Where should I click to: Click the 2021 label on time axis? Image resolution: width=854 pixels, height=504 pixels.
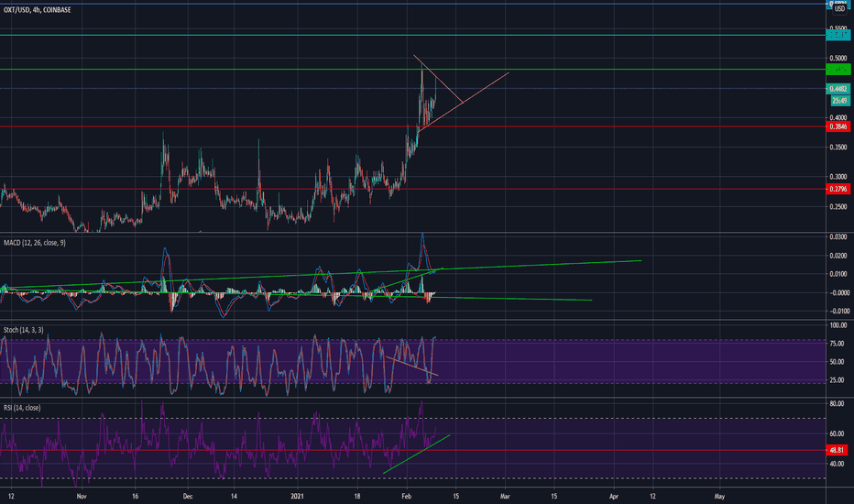pyautogui.click(x=298, y=497)
